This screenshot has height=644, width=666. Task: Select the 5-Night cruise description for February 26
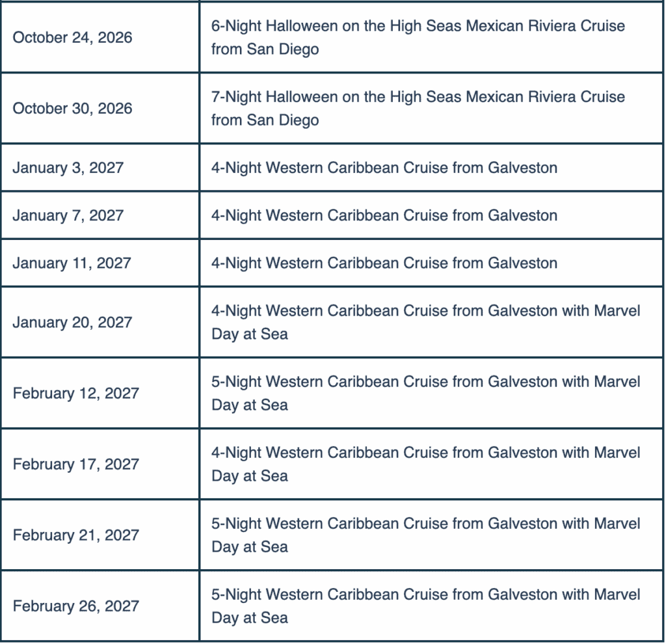[x=425, y=606]
